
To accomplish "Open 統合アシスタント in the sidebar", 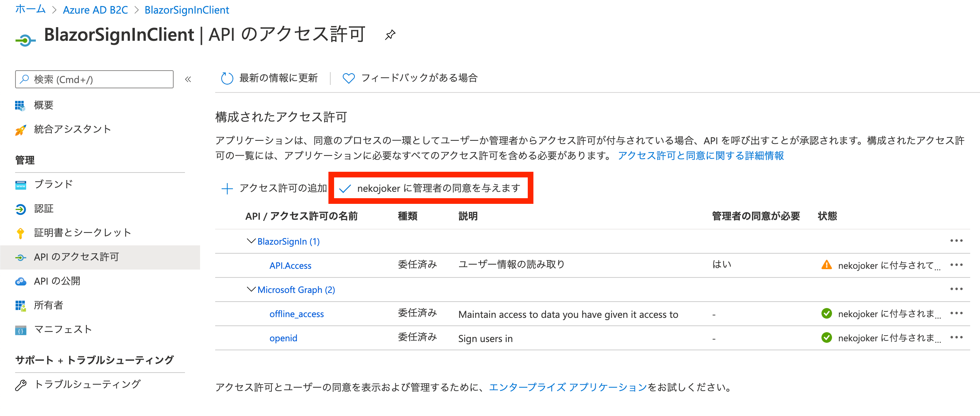I will pyautogui.click(x=72, y=129).
